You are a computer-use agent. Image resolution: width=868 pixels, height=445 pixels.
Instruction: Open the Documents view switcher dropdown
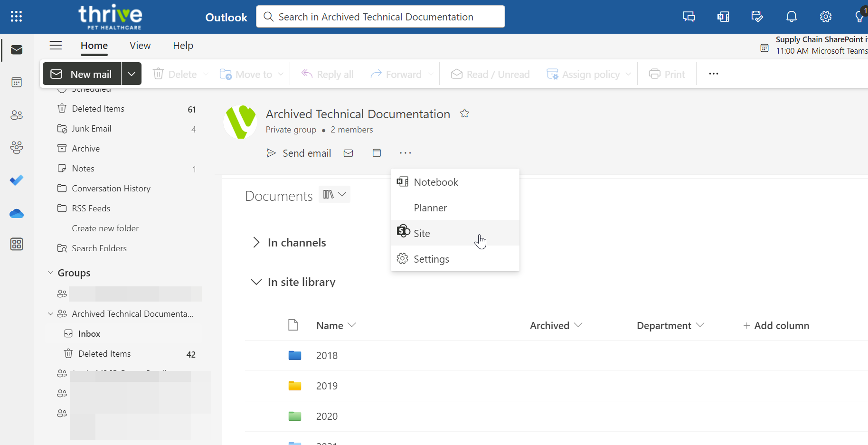coord(335,195)
